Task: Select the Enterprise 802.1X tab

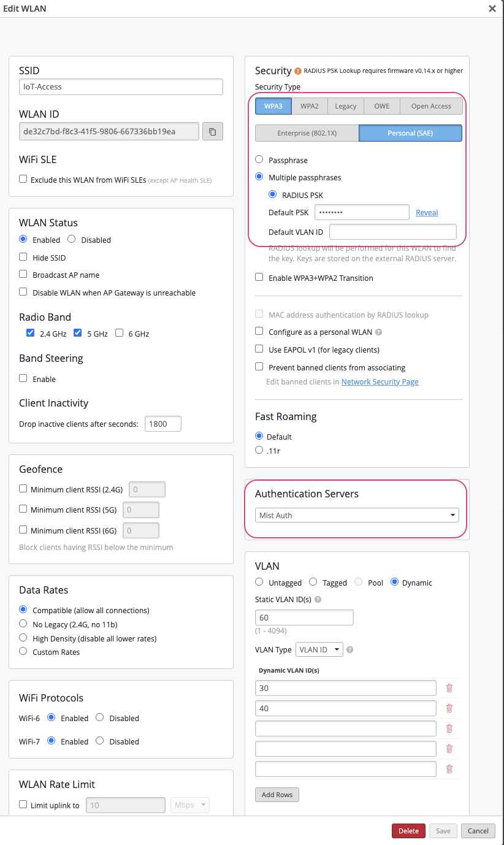Action: click(307, 132)
